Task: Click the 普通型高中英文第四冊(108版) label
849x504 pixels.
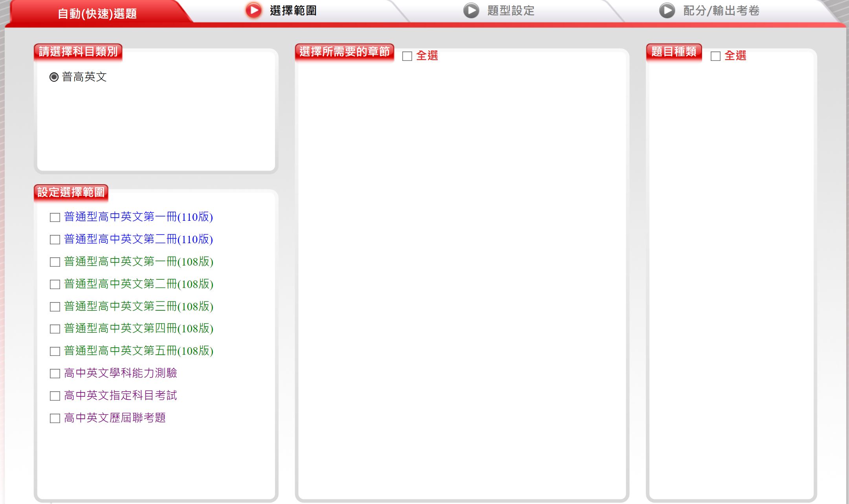Action: pos(139,328)
